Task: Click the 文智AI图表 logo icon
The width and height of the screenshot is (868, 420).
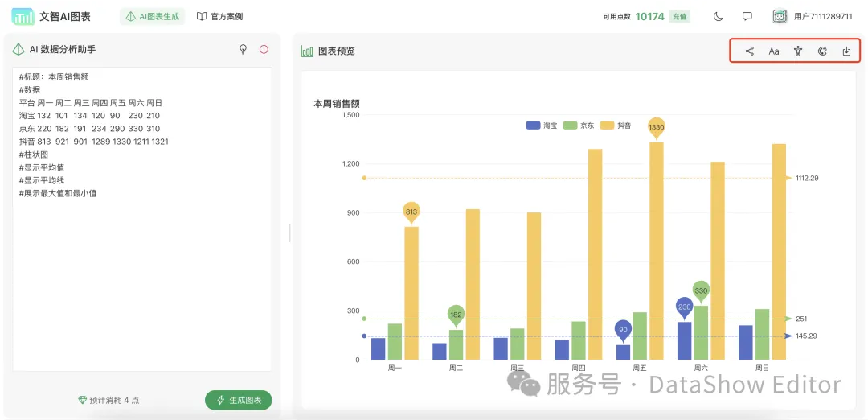Action: (23, 16)
